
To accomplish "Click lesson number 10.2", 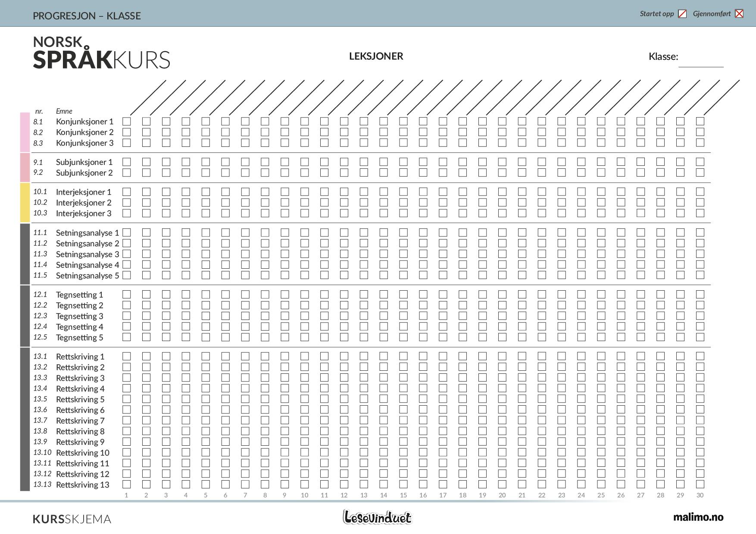I will click(x=40, y=202).
